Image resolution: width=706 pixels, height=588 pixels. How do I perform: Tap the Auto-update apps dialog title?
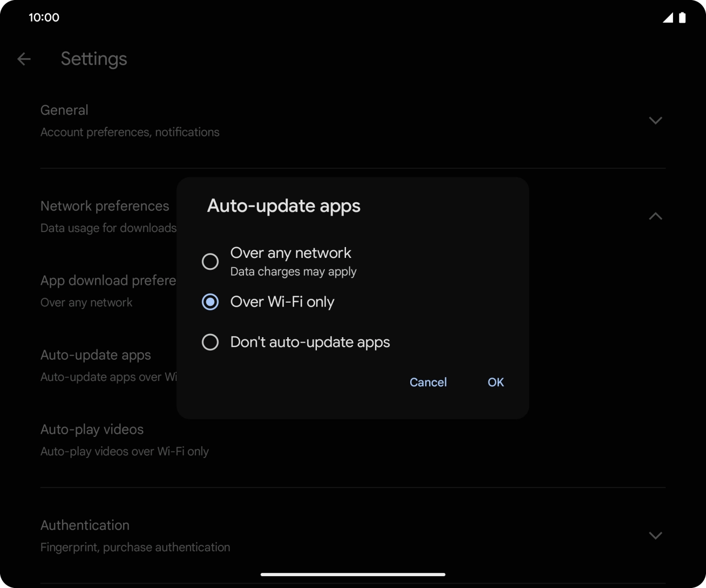tap(283, 206)
